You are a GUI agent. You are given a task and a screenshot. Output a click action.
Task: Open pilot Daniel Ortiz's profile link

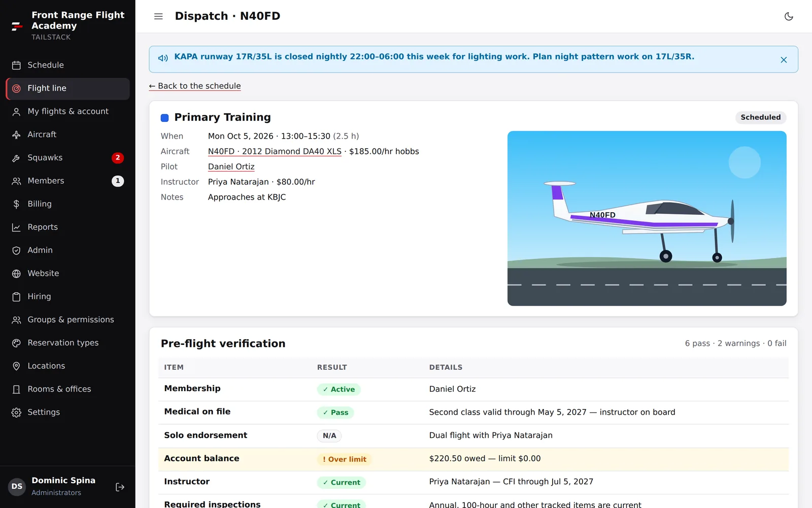[x=231, y=167]
